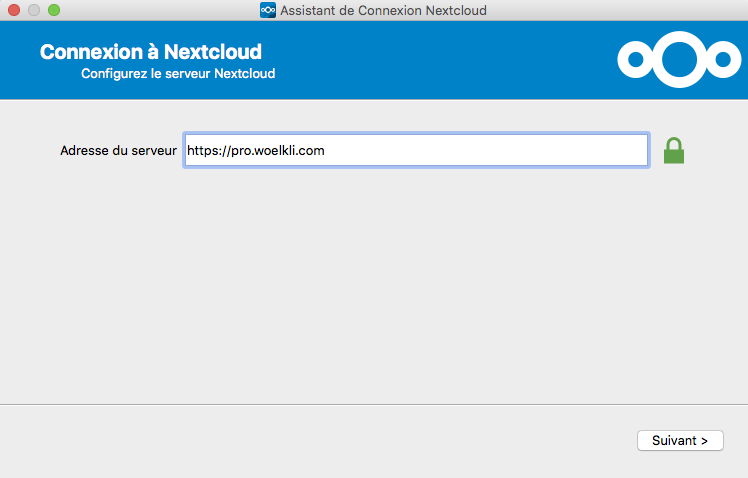Click the large center ring of Nextcloud logo
The height and width of the screenshot is (478, 748).
coord(679,60)
